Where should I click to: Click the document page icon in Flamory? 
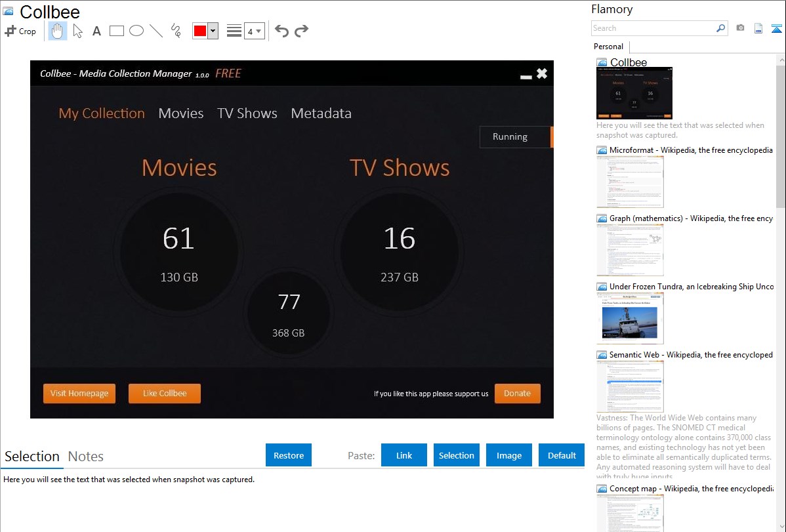click(x=758, y=28)
